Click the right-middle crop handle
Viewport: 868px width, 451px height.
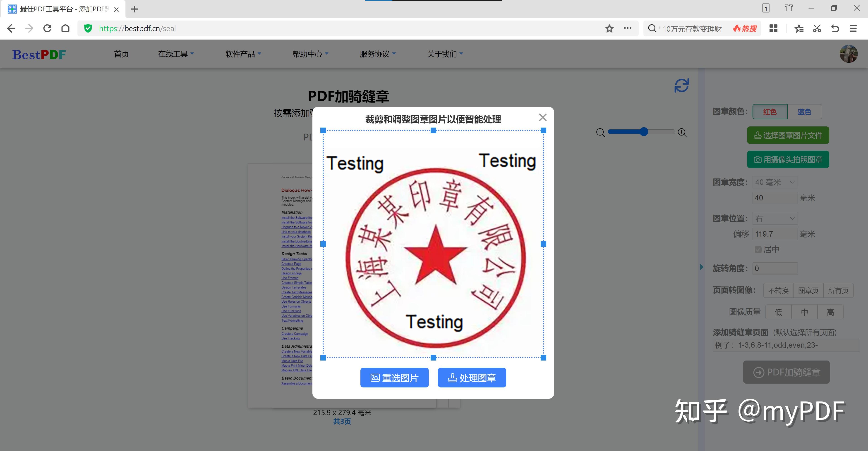[x=543, y=244]
